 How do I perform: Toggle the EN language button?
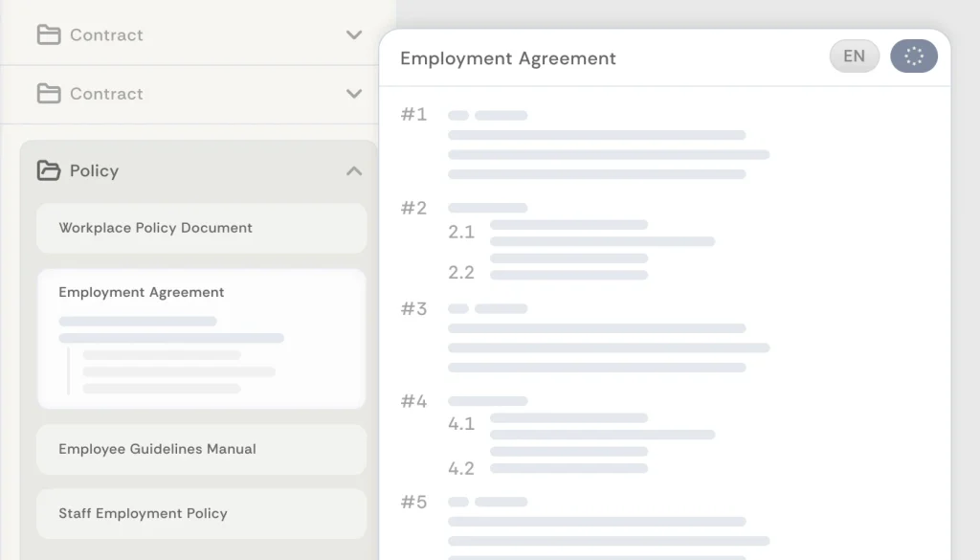pyautogui.click(x=854, y=56)
